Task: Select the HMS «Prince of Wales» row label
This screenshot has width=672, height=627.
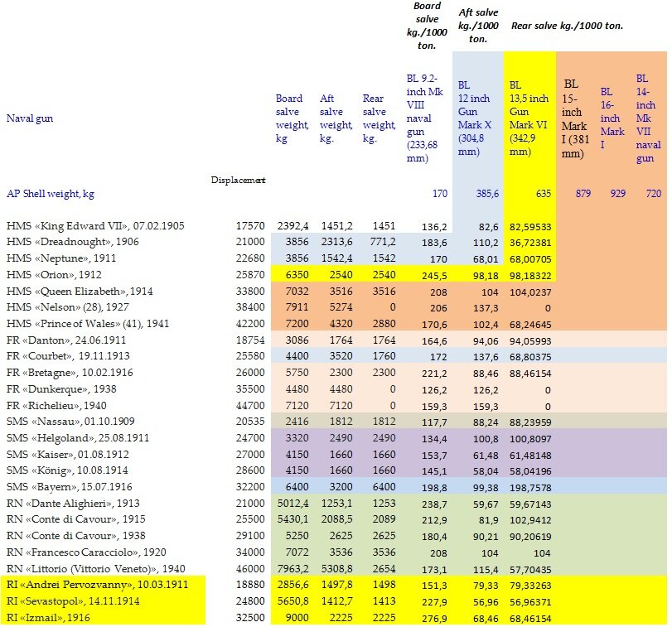Action: coord(88,323)
